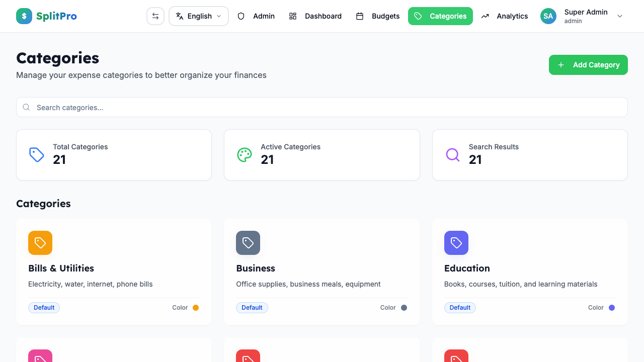Open the English language dropdown
Viewport: 644px width, 362px height.
coord(198,16)
